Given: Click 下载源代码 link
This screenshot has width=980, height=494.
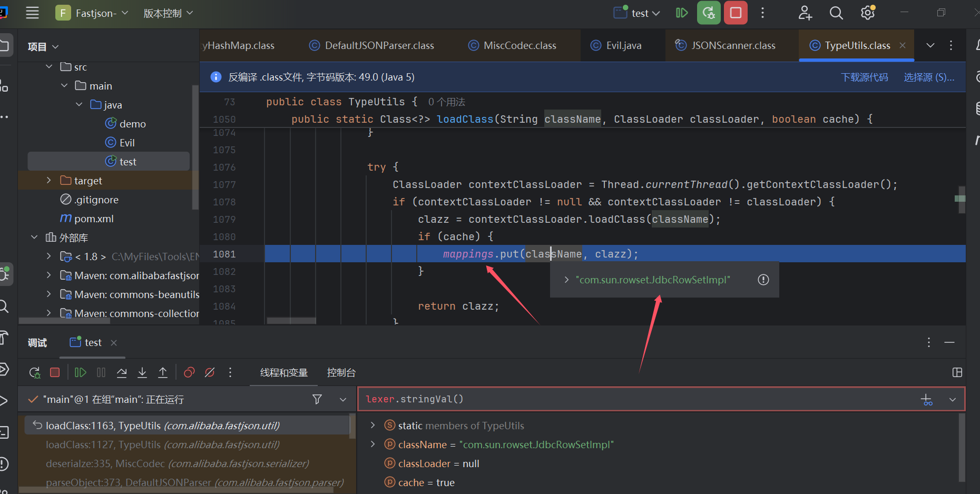Looking at the screenshot, I should (865, 77).
